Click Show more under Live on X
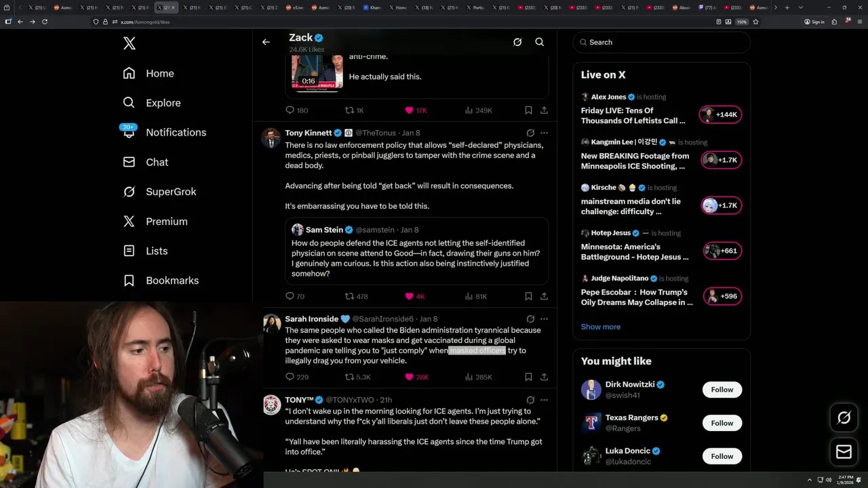The width and height of the screenshot is (868, 488). tap(601, 327)
